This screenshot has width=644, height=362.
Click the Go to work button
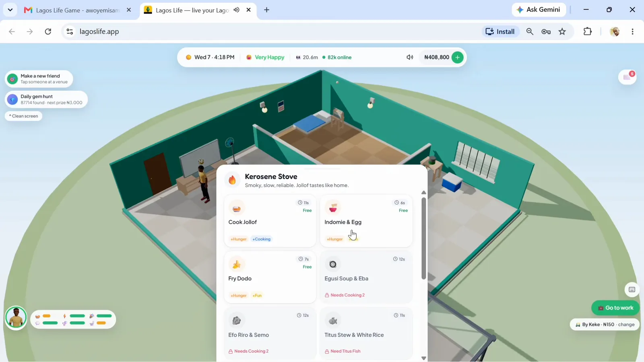tap(615, 308)
